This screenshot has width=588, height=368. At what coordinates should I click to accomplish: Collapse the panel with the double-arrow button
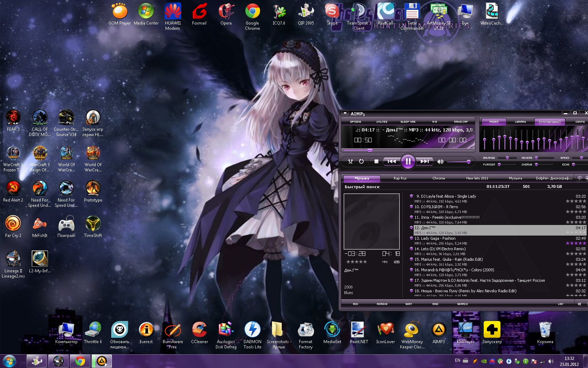click(579, 304)
